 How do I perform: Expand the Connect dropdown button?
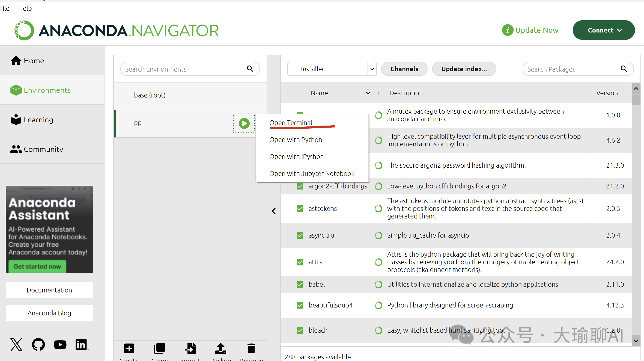604,30
